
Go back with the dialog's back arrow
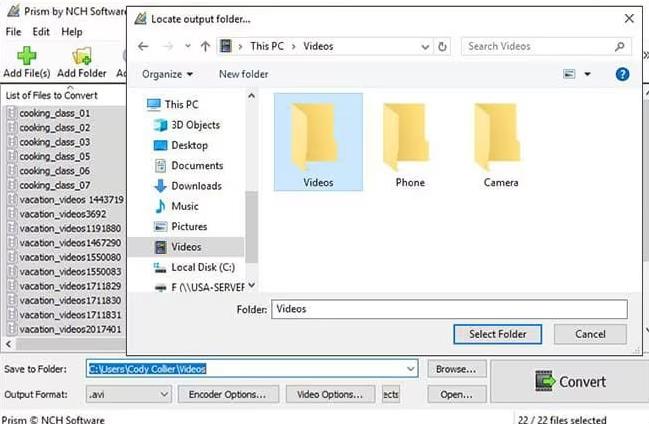coord(143,46)
